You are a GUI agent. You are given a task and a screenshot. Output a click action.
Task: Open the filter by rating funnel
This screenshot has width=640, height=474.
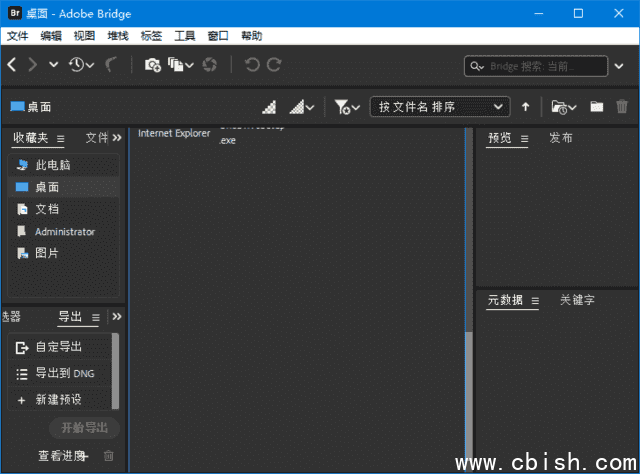click(347, 107)
